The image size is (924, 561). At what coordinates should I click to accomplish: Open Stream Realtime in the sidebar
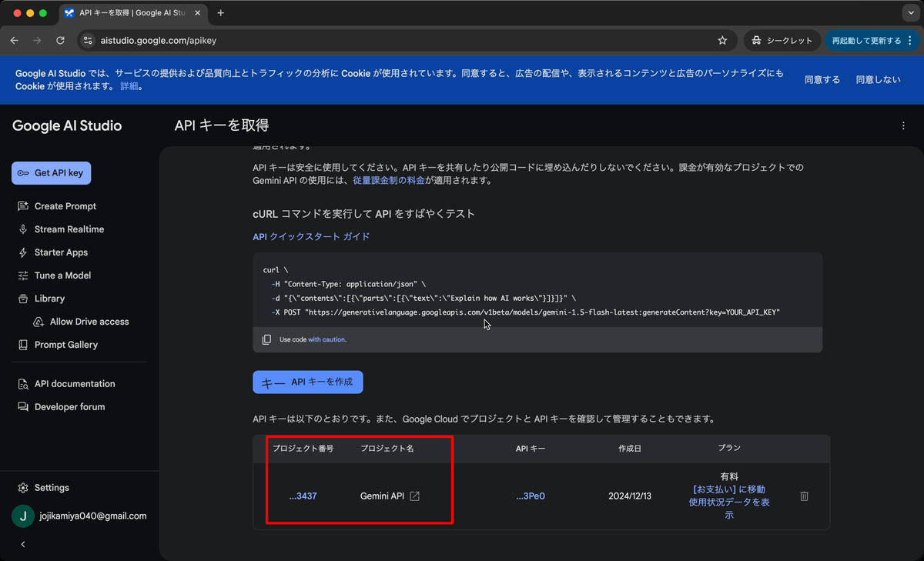point(69,229)
